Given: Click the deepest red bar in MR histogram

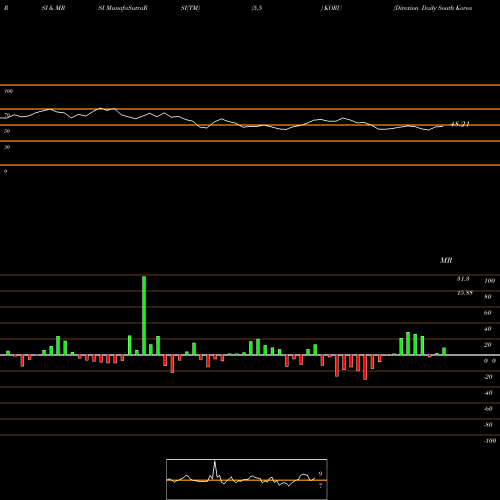Looking at the screenshot, I should pyautogui.click(x=365, y=367).
